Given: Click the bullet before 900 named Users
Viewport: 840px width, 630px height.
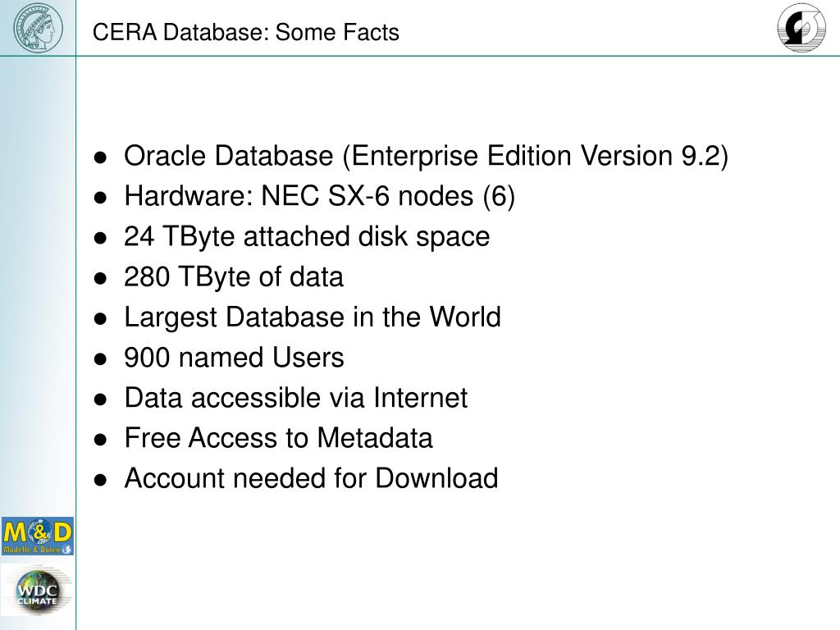Looking at the screenshot, I should click(x=100, y=359).
